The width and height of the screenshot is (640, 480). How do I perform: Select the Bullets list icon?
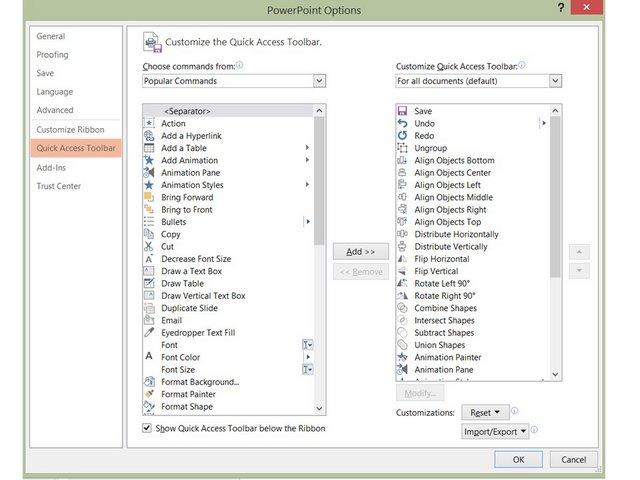point(149,222)
